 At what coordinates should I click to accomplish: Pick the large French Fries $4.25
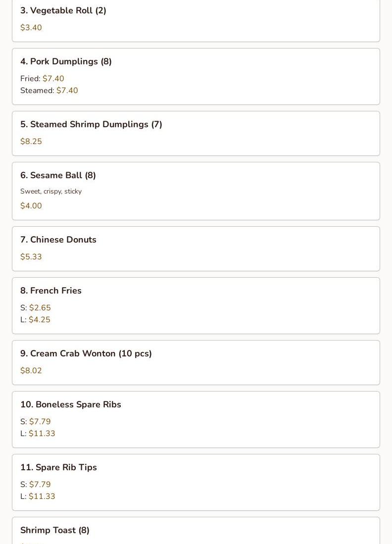coord(35,319)
